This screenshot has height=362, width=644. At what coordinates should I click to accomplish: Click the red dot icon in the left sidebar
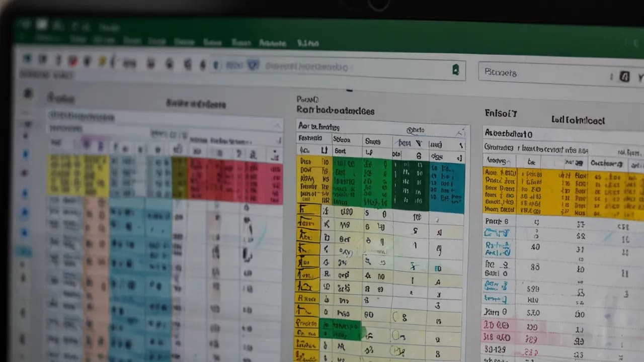(x=24, y=173)
